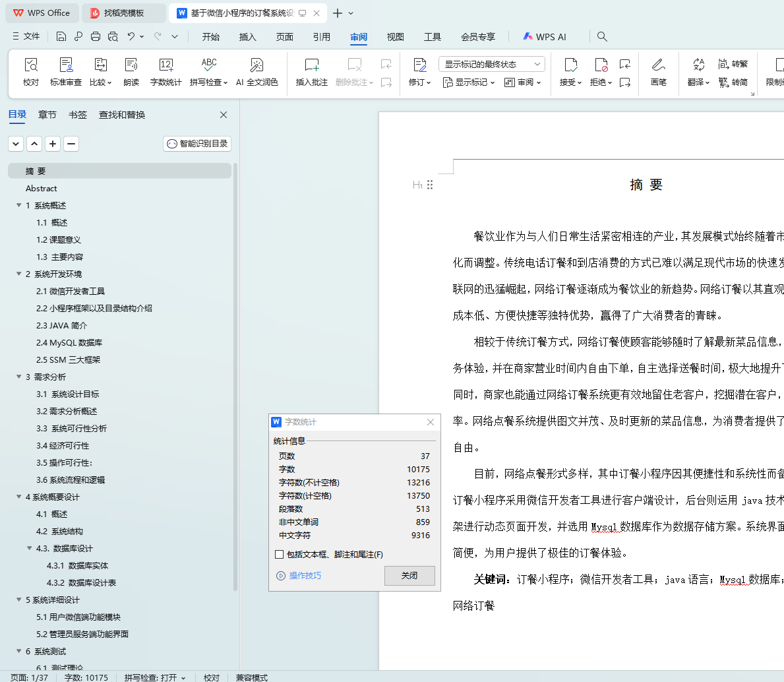
Task: Expand the 显示标记 dropdown
Action: (x=469, y=82)
